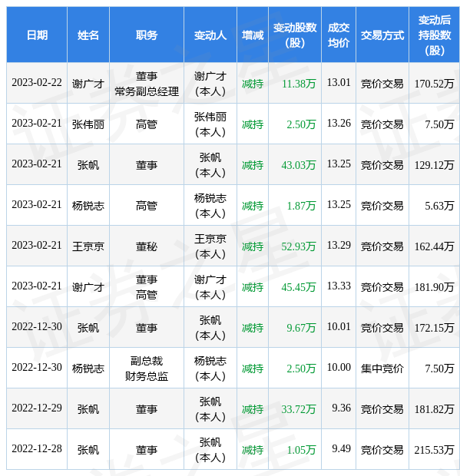
Task: Click the 变动后持股数(股) header
Action: [435, 35]
